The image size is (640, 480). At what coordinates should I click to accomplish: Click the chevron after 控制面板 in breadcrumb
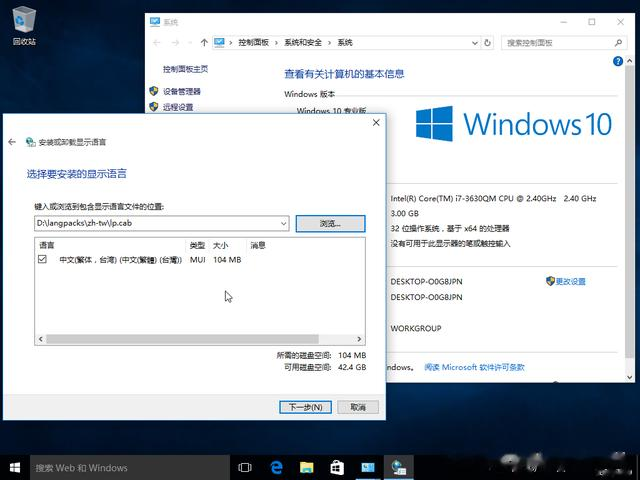[276, 42]
